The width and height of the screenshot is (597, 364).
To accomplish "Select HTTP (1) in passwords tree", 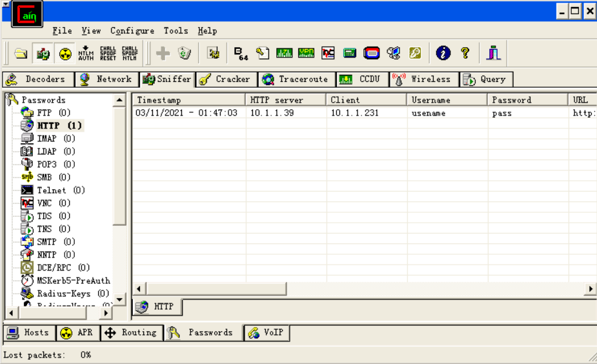I will [x=59, y=126].
